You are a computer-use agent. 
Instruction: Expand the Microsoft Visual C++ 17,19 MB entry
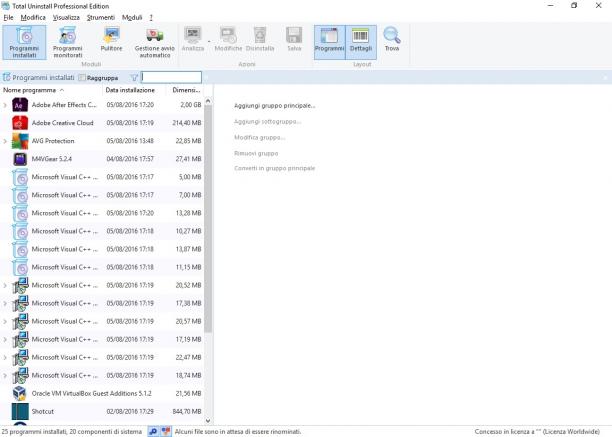pyautogui.click(x=5, y=339)
